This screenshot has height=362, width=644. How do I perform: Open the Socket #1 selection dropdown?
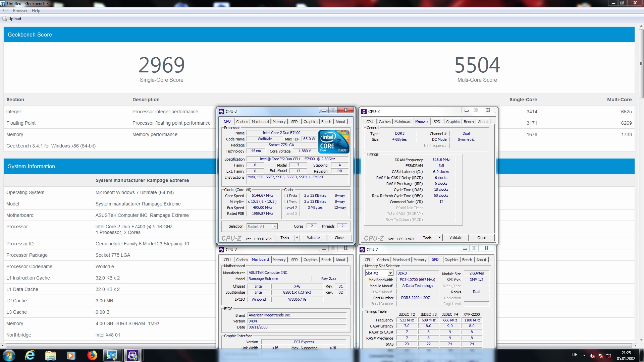pos(262,227)
